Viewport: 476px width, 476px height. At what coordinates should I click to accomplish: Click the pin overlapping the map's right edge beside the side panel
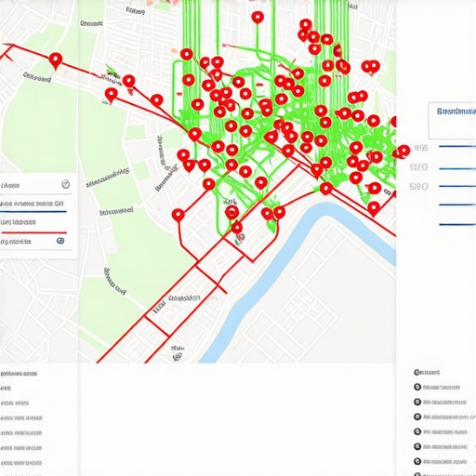(403, 152)
